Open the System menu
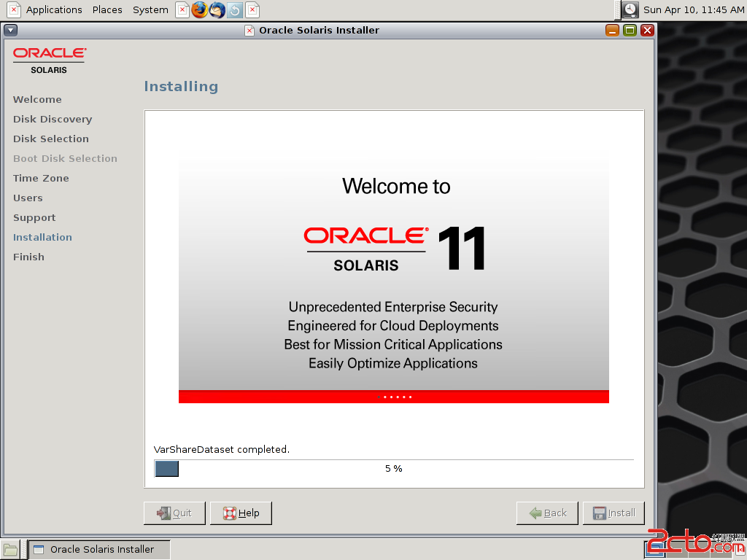 (150, 9)
